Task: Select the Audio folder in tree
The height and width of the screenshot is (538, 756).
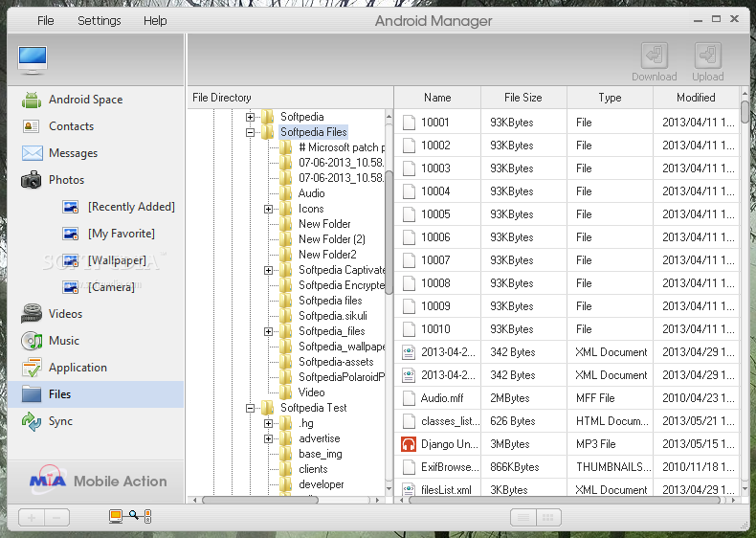Action: click(311, 193)
